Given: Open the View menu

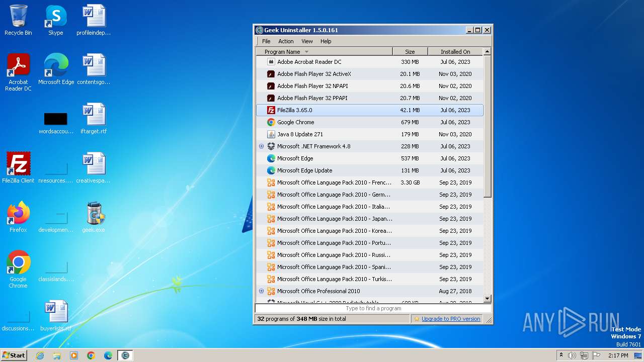Looking at the screenshot, I should coord(307,41).
